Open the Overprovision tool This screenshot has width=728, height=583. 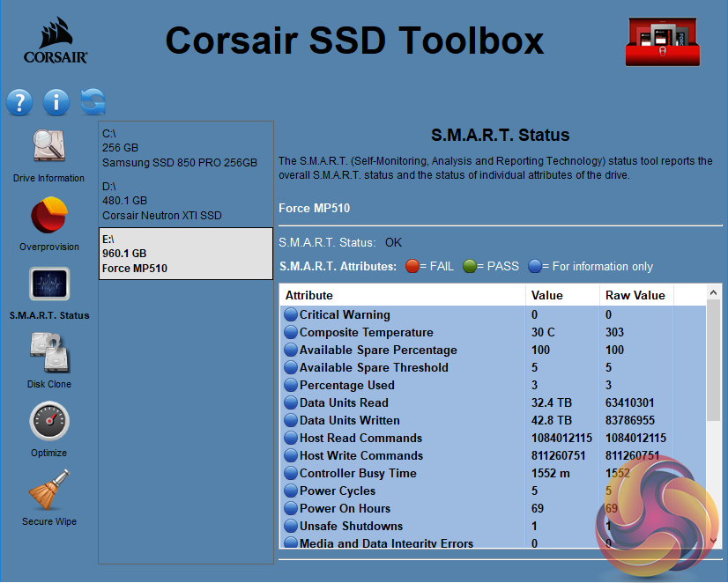point(49,217)
